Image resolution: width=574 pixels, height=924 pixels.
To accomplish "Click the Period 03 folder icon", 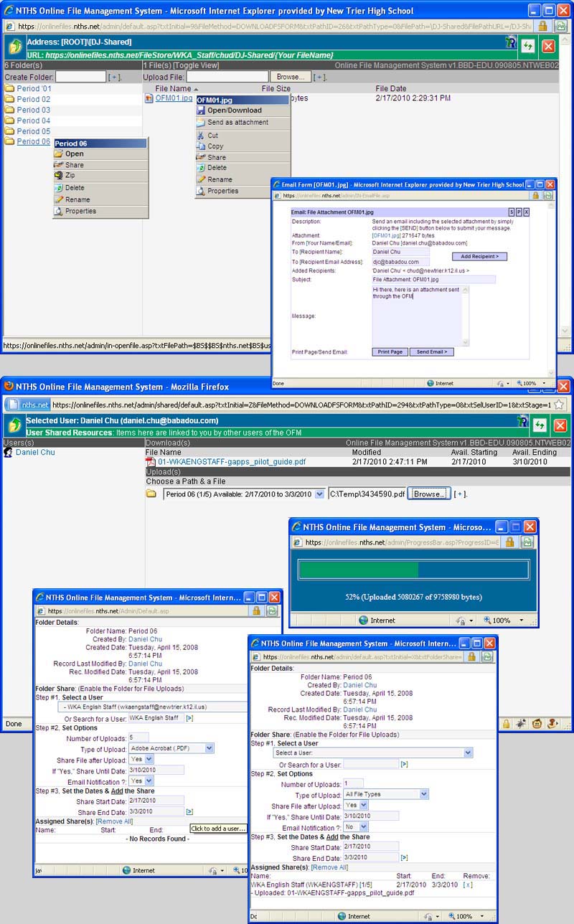I will click(x=9, y=110).
